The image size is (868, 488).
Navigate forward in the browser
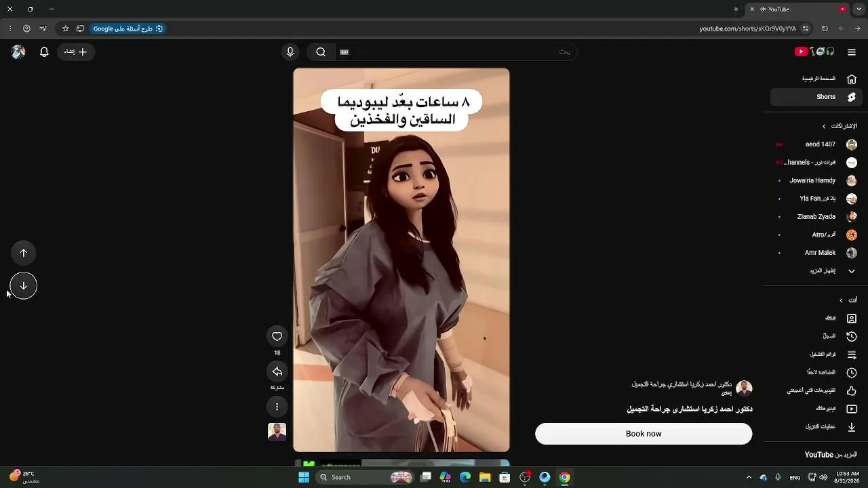[842, 28]
